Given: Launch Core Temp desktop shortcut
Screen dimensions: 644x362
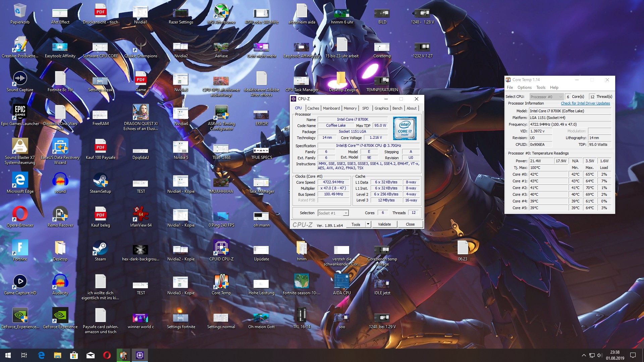Looking at the screenshot, I should [221, 285].
